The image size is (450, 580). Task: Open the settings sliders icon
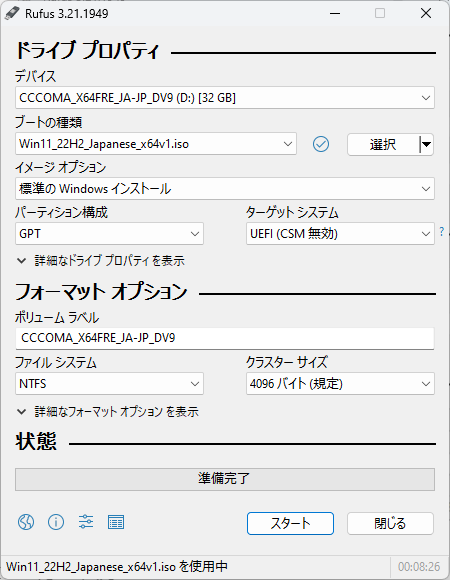[x=86, y=522]
